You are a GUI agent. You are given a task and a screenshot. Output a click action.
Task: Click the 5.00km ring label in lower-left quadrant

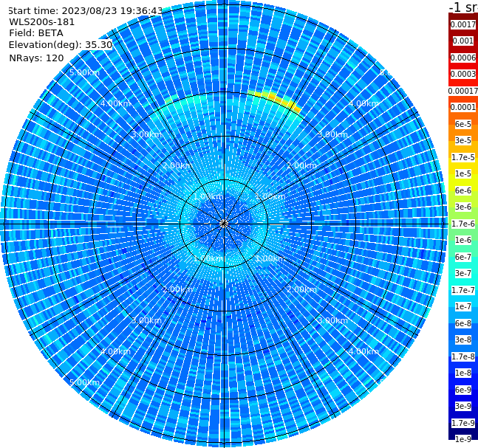(85, 382)
